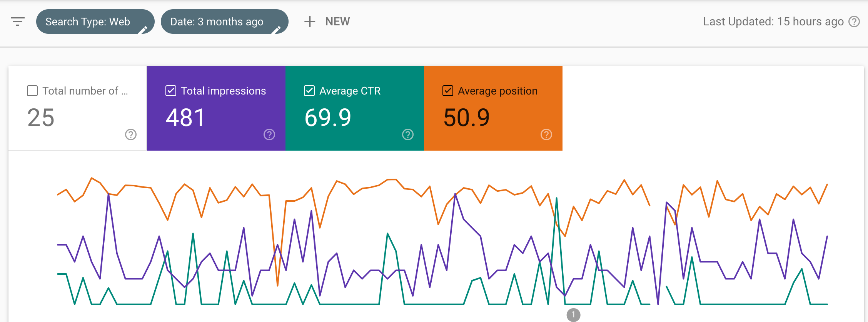Select the value 69.9 CTR
This screenshot has height=322, width=868.
click(x=328, y=118)
